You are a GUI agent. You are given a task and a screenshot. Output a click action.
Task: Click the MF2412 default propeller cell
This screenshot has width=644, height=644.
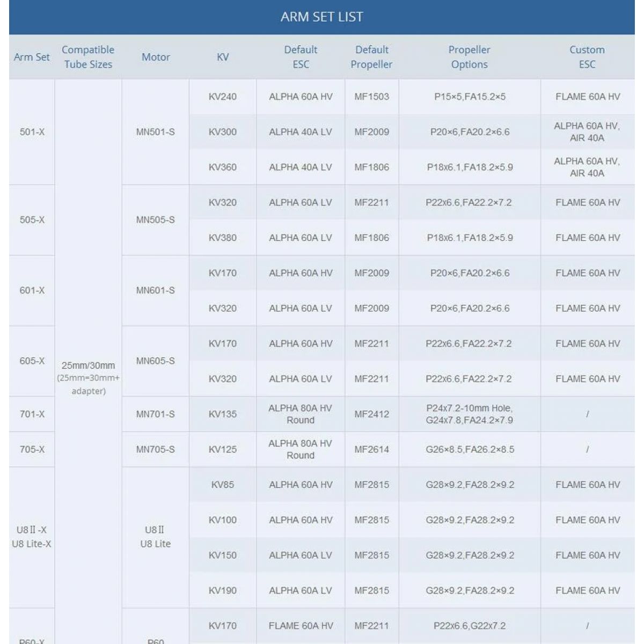click(371, 414)
